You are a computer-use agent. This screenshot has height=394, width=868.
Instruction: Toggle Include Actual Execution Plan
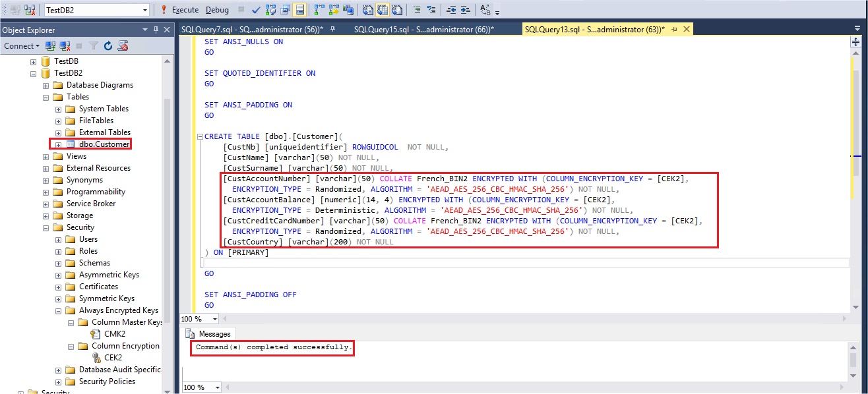click(x=319, y=10)
